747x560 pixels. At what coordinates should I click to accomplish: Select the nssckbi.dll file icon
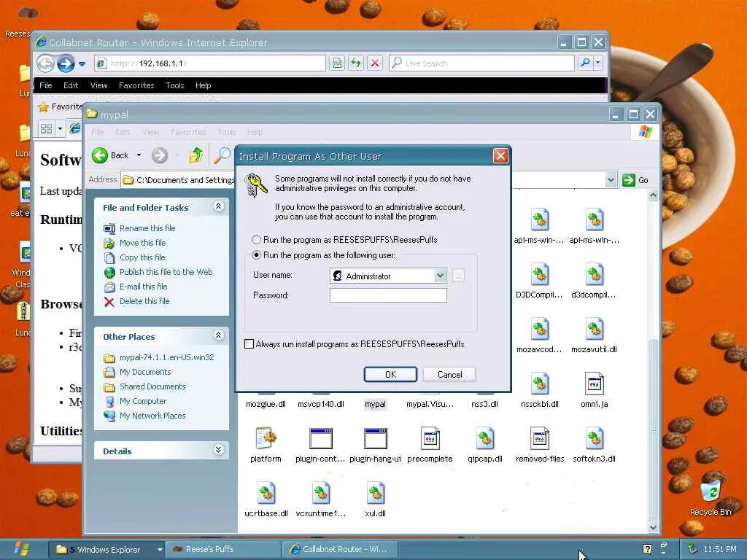coord(539,384)
